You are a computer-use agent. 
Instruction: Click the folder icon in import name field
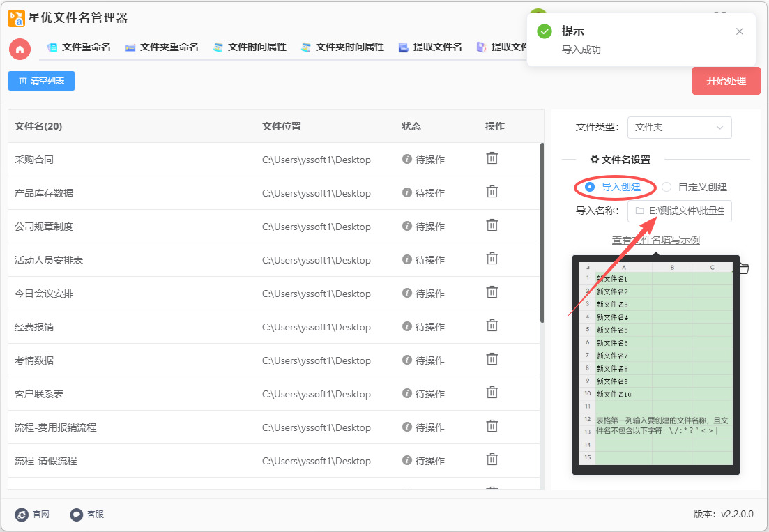639,211
